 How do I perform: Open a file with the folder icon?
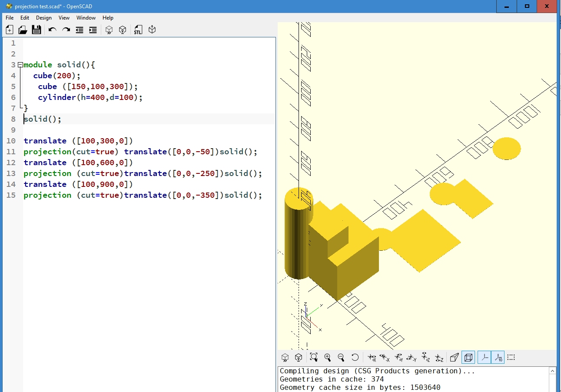23,30
